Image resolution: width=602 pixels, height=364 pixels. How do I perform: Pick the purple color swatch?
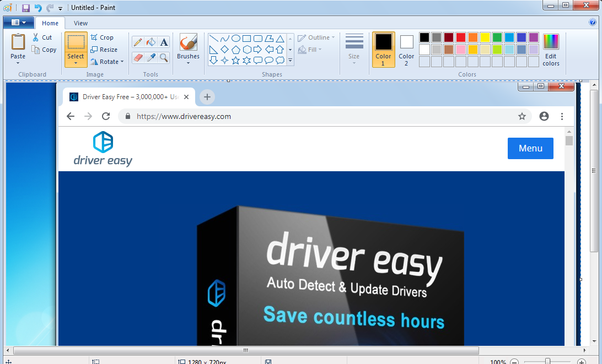[x=534, y=37]
